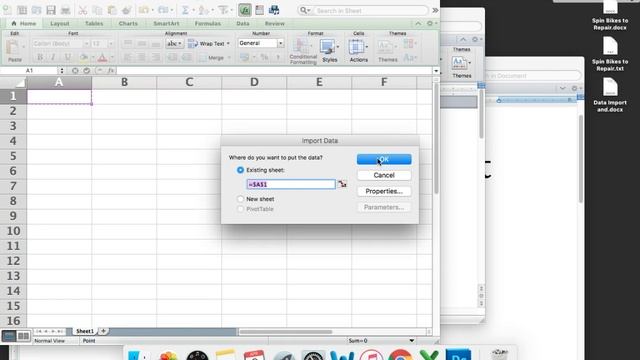Viewport: 640px width, 360px height.
Task: Open Conditional Formatting in Format group
Action: 303,51
